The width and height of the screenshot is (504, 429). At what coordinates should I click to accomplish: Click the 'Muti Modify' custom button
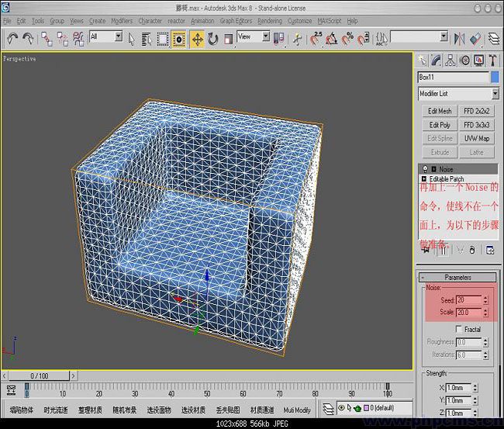[x=297, y=410]
